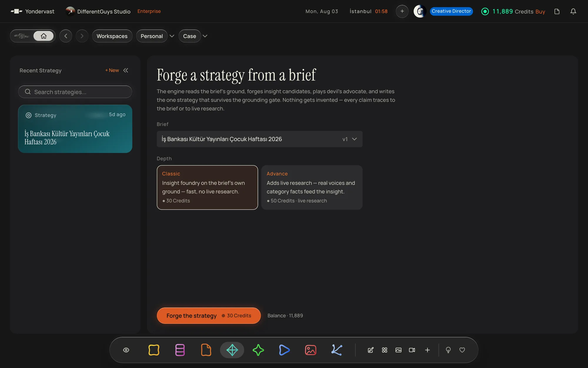This screenshot has width=588, height=368.
Task: Click the Buy credits link
Action: click(x=540, y=11)
